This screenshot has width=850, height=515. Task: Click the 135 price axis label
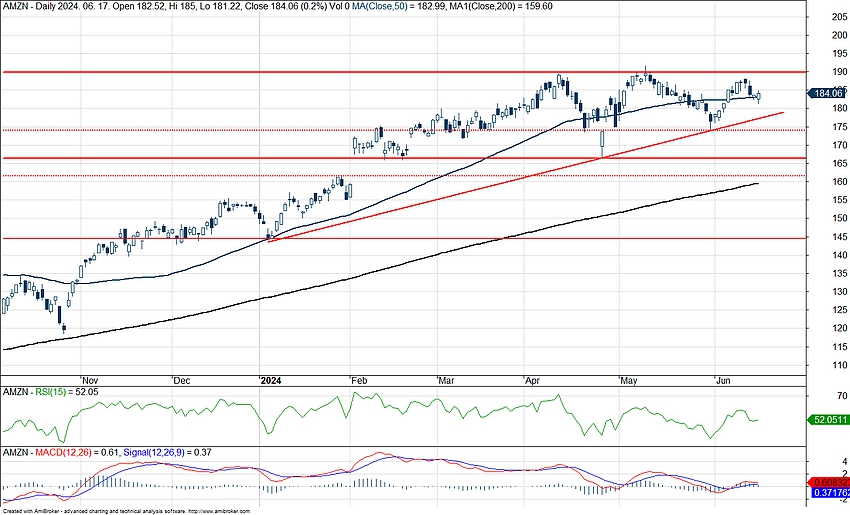coord(840,273)
